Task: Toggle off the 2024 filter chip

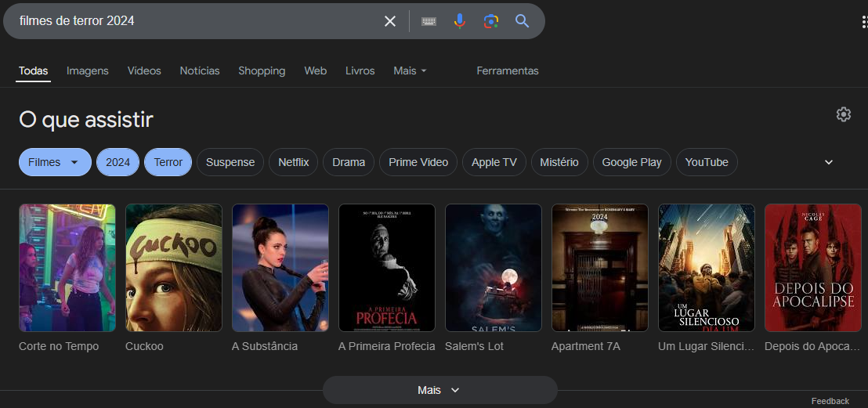Action: coord(118,162)
